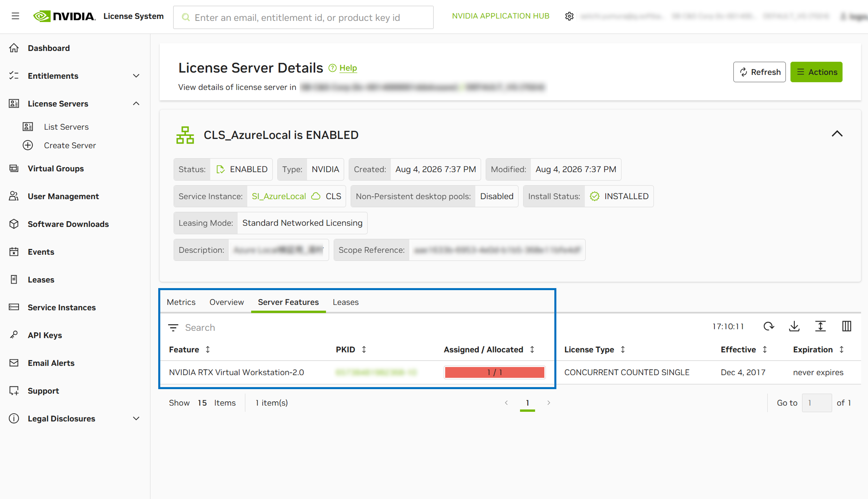Go to the previous page arrow
This screenshot has width=868, height=499.
506,403
